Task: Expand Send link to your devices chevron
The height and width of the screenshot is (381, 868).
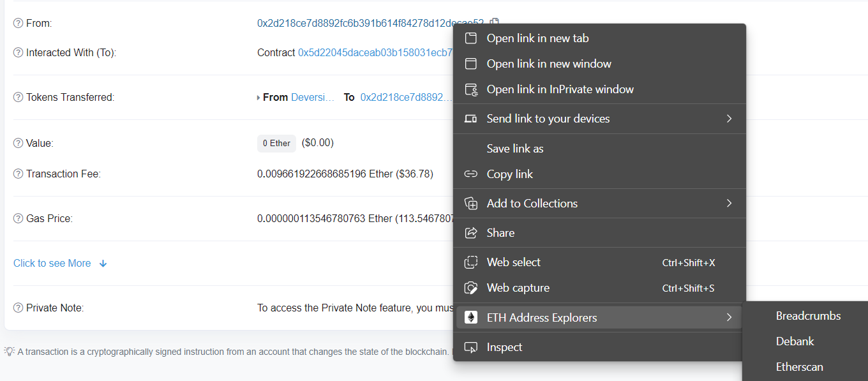Action: pos(729,119)
